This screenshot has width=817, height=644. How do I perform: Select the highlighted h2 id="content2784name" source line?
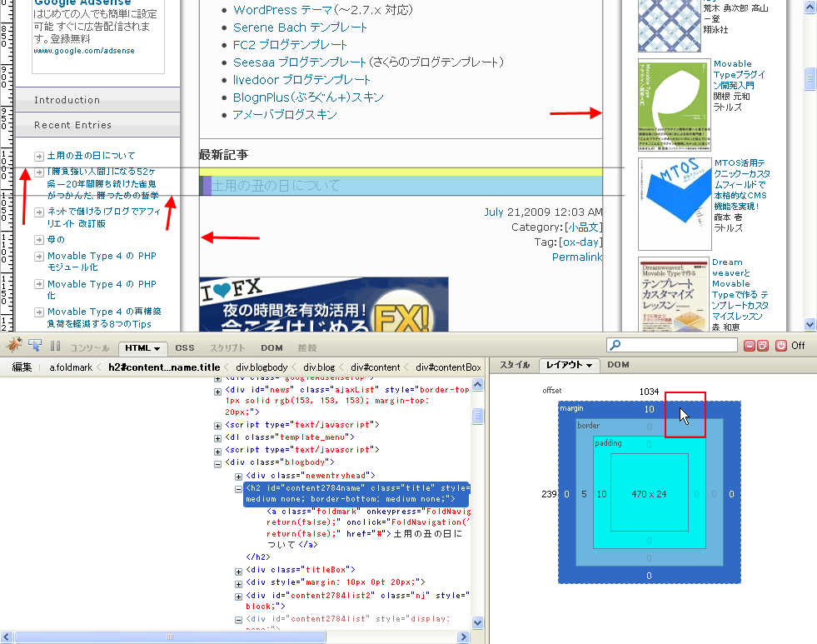(x=356, y=493)
